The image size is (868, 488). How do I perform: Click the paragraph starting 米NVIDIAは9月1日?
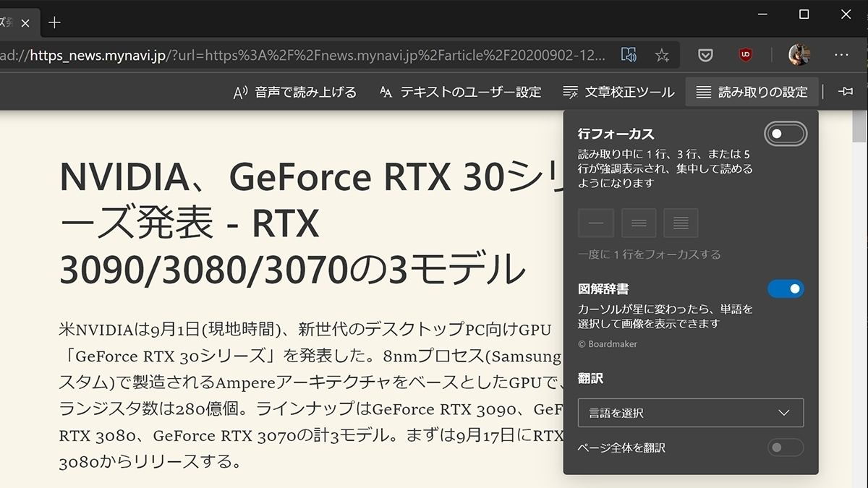pyautogui.click(x=311, y=395)
